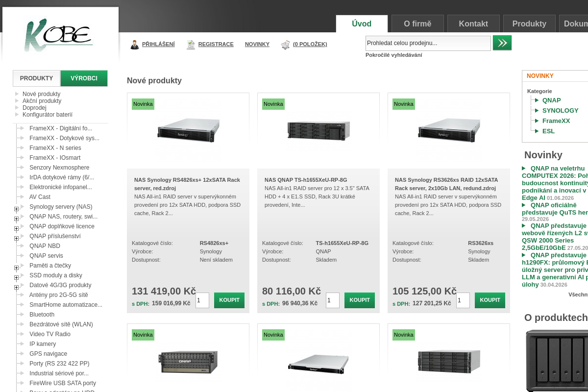The height and width of the screenshot is (392, 588).
Task: Expand QNAP příslušenství tree node
Action: [16, 239]
